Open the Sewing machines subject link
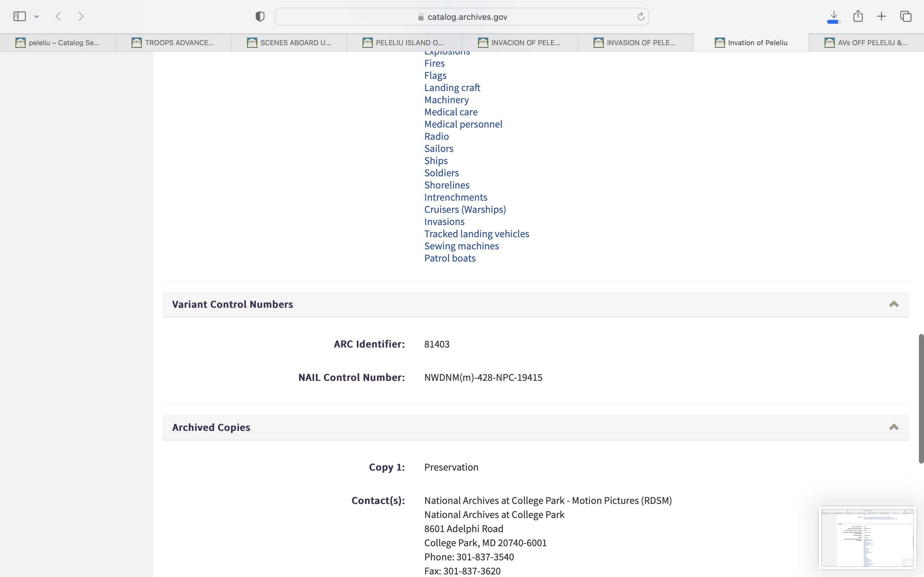The image size is (924, 577). click(x=461, y=246)
